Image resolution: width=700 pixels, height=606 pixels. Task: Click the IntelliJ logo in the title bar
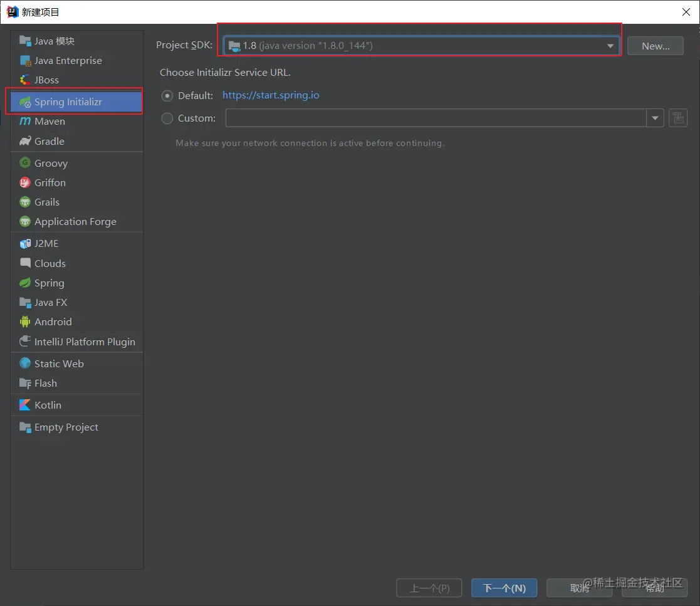point(13,12)
